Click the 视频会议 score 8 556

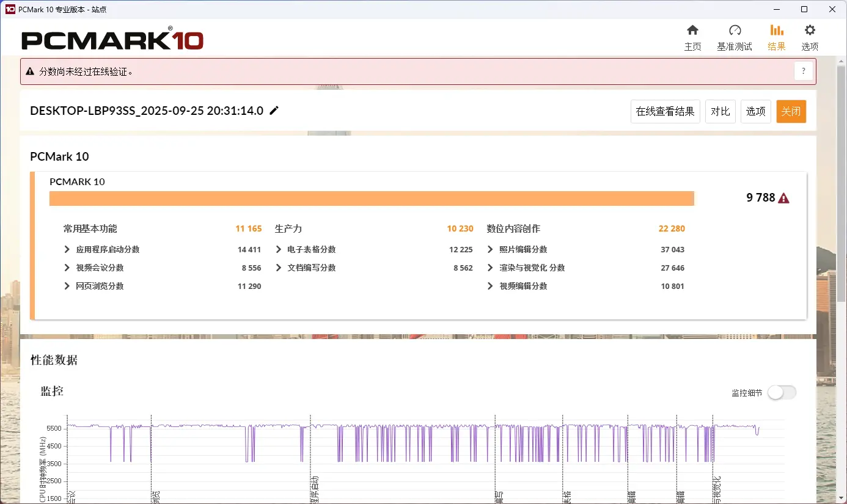click(x=252, y=268)
